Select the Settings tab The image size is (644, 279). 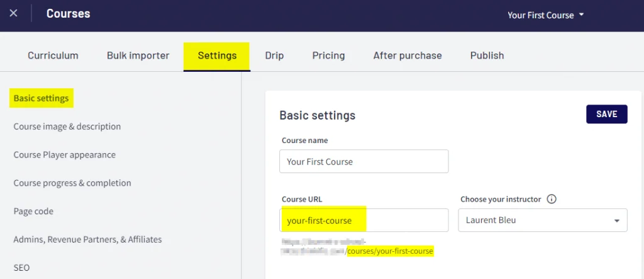[x=217, y=57]
